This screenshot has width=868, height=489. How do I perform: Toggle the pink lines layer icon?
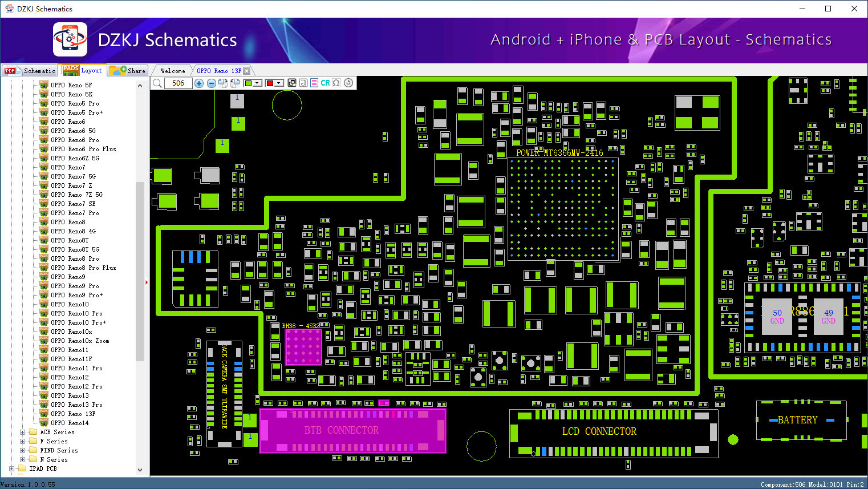[x=314, y=83]
